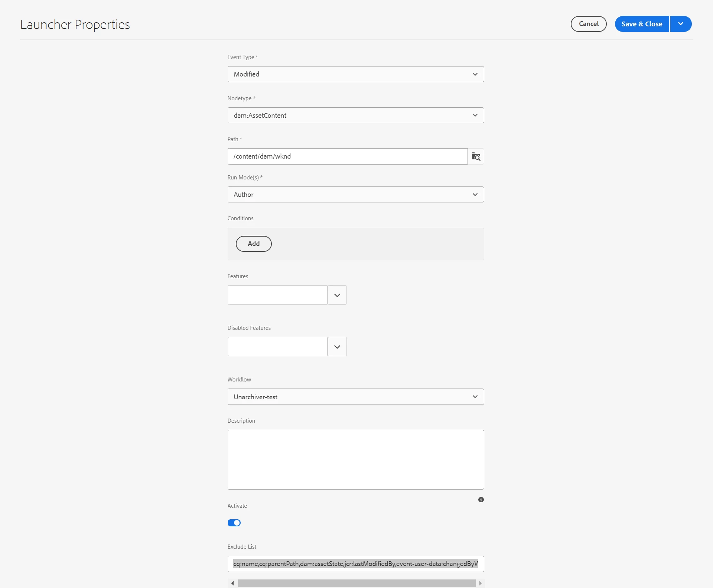
Task: Open the Features chevron dropdown
Action: click(337, 295)
